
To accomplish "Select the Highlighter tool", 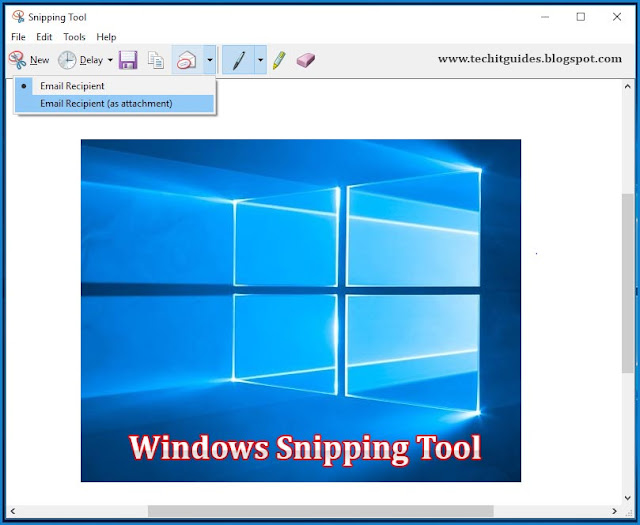I will 279,60.
